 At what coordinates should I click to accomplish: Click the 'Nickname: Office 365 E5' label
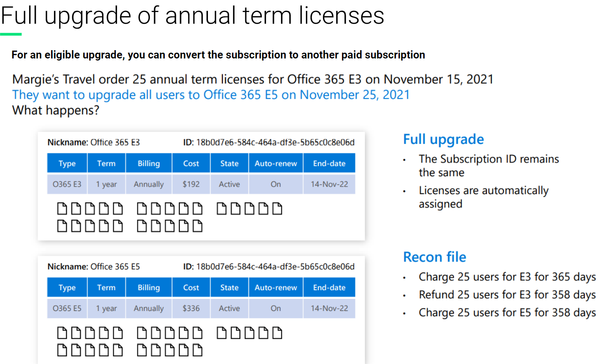pyautogui.click(x=93, y=266)
